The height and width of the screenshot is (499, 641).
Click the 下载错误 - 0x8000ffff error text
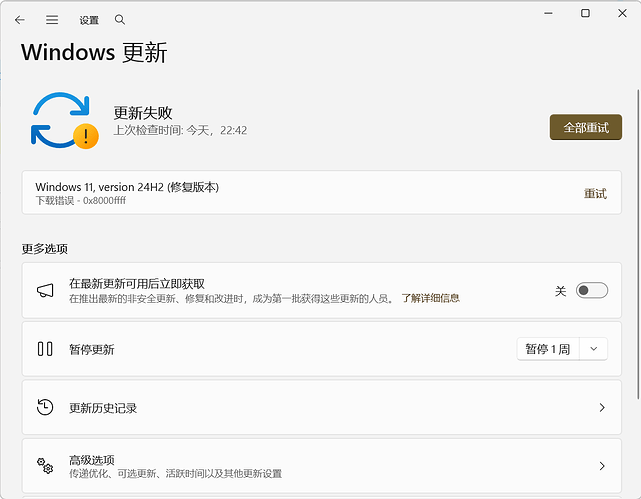pyautogui.click(x=81, y=201)
